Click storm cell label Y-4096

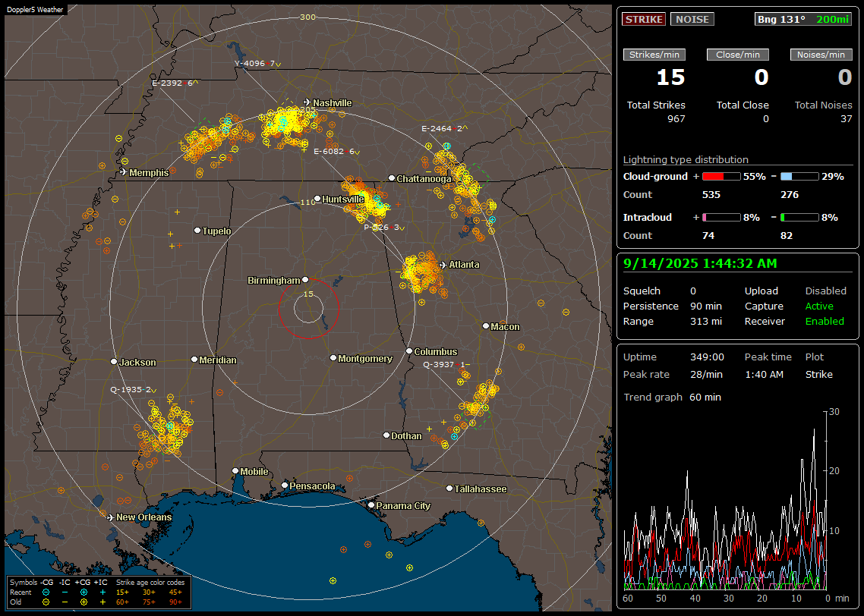258,63
